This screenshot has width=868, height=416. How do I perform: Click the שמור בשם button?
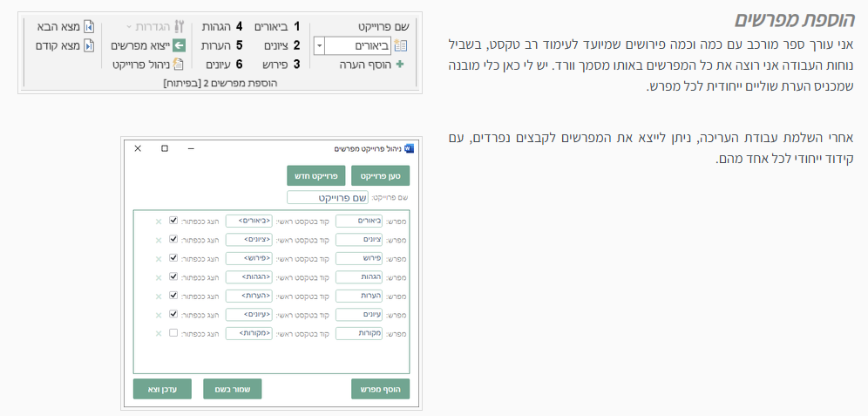(x=233, y=390)
